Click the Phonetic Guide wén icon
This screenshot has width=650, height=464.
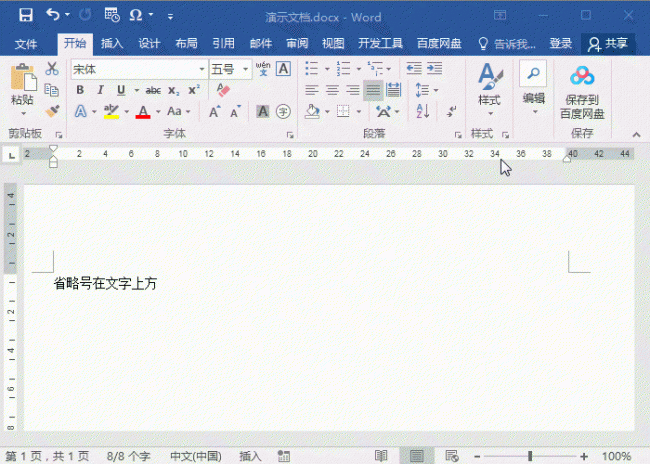263,69
